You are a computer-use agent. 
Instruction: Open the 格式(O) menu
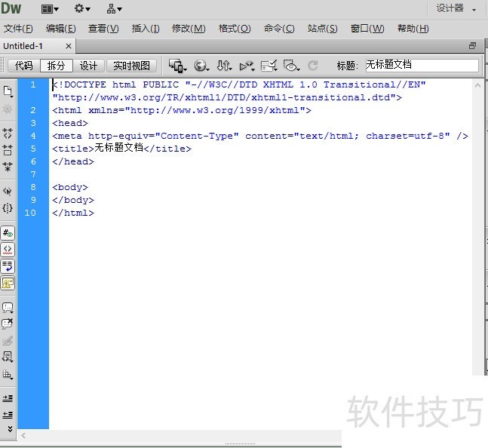pyautogui.click(x=235, y=29)
